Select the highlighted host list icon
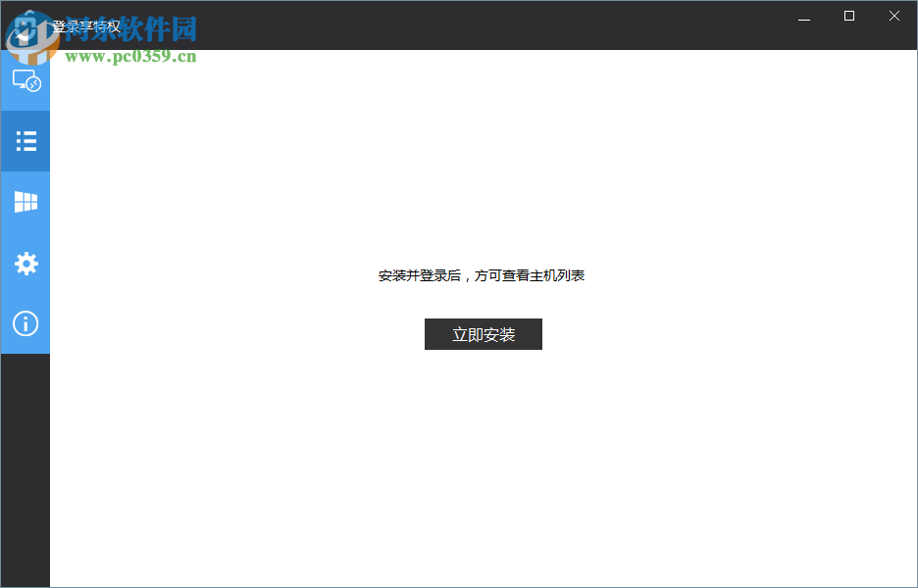The height and width of the screenshot is (588, 918). click(x=25, y=140)
